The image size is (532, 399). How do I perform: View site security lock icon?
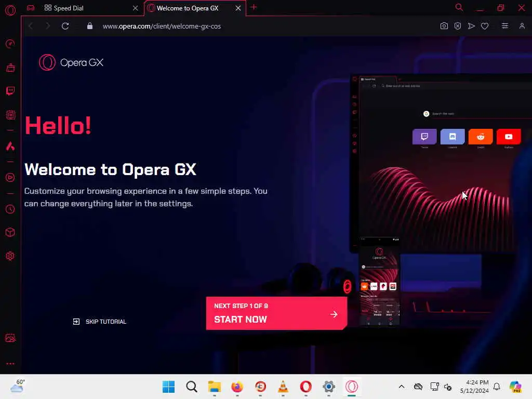point(89,26)
